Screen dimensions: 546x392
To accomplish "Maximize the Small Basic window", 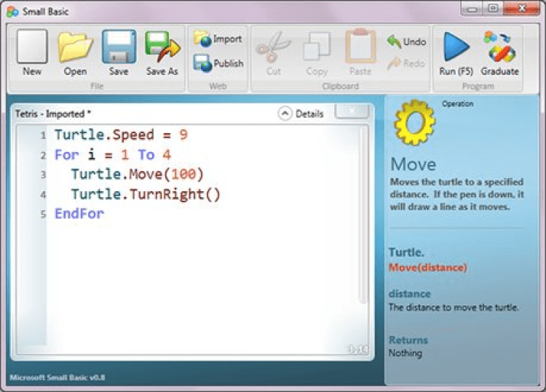I will point(493,8).
